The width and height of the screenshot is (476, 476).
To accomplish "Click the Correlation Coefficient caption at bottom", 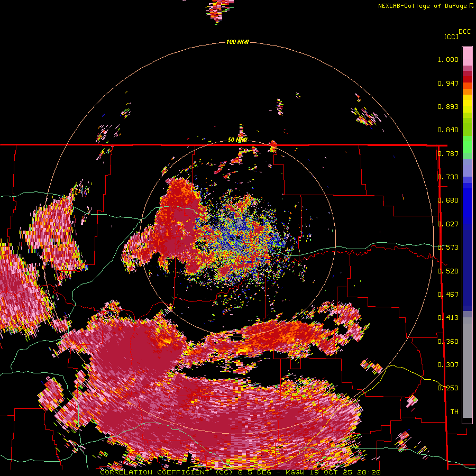I will [x=240, y=472].
